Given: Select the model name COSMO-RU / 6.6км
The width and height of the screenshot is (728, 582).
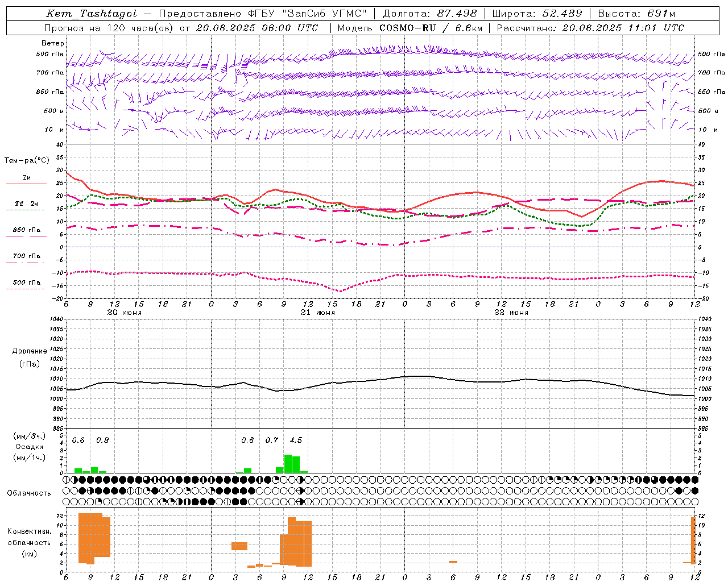Looking at the screenshot, I should pos(431,28).
